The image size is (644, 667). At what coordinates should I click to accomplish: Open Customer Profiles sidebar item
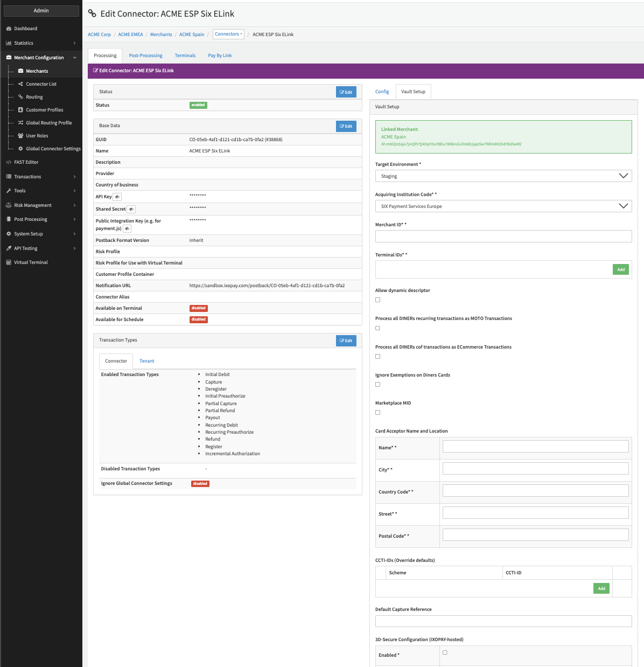(x=44, y=110)
